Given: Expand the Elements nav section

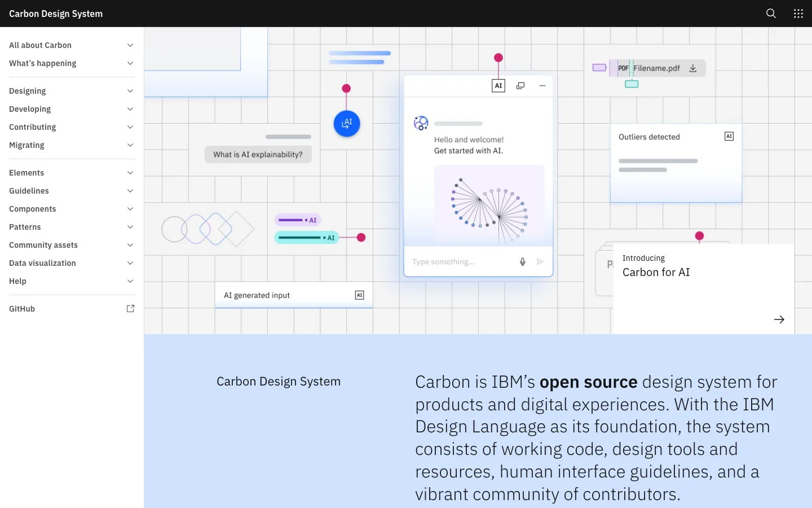Looking at the screenshot, I should pyautogui.click(x=72, y=173).
